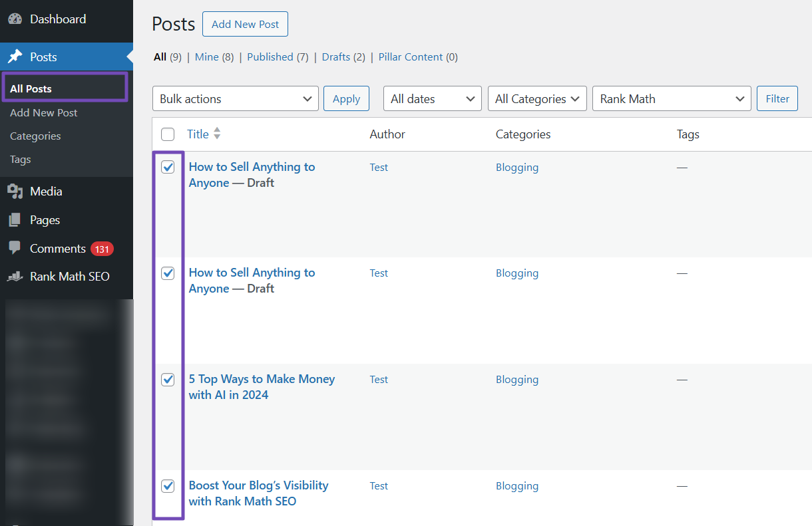
Task: Toggle the select-all posts checkbox
Action: [x=168, y=134]
